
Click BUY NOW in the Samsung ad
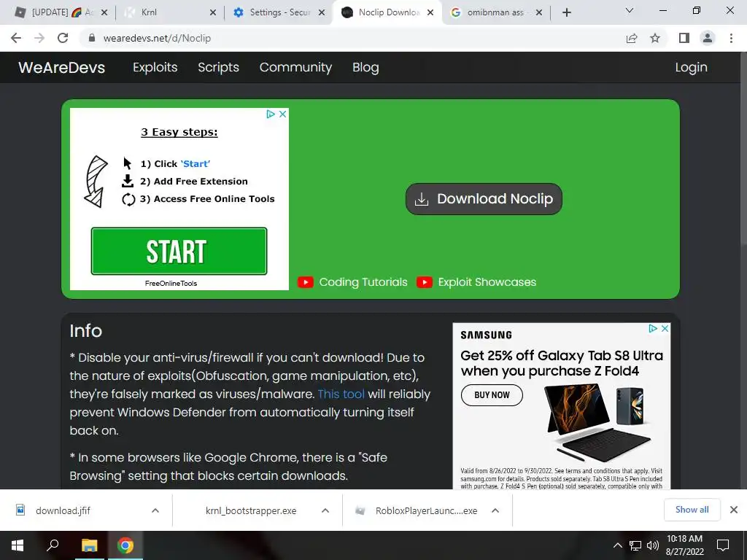click(492, 394)
